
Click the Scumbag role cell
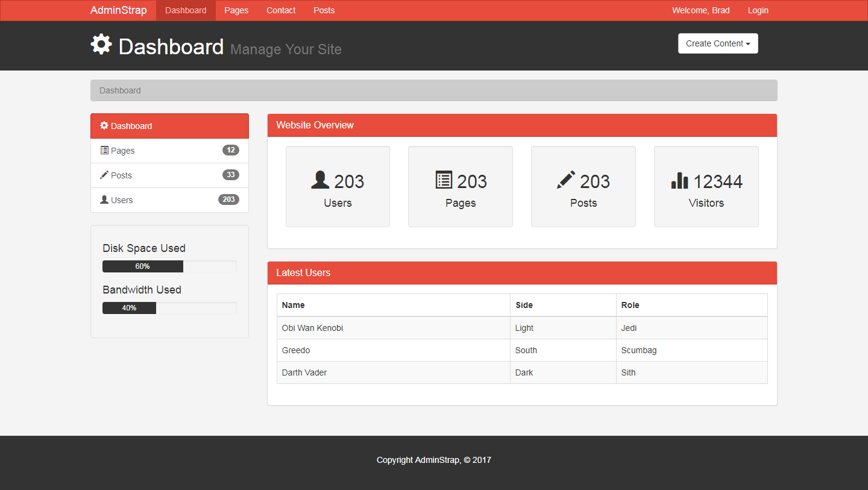[692, 350]
